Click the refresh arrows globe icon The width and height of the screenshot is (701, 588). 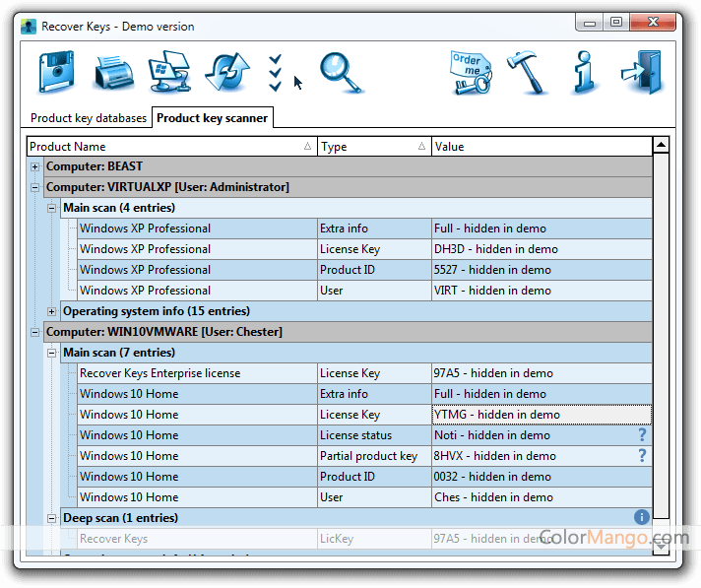coord(225,72)
